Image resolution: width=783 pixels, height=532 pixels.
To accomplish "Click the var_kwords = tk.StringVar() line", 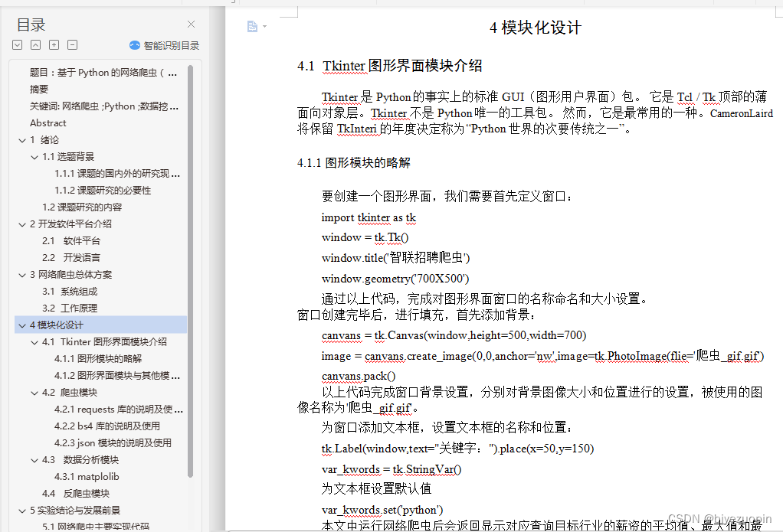I will click(x=391, y=469).
